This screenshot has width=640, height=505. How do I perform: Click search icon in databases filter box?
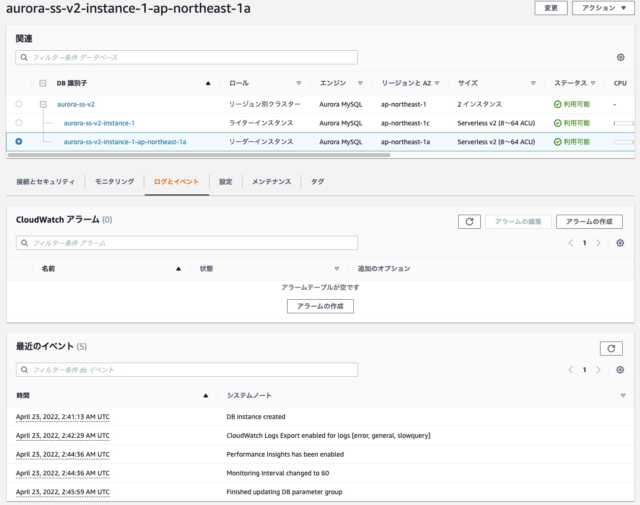pyautogui.click(x=24, y=58)
